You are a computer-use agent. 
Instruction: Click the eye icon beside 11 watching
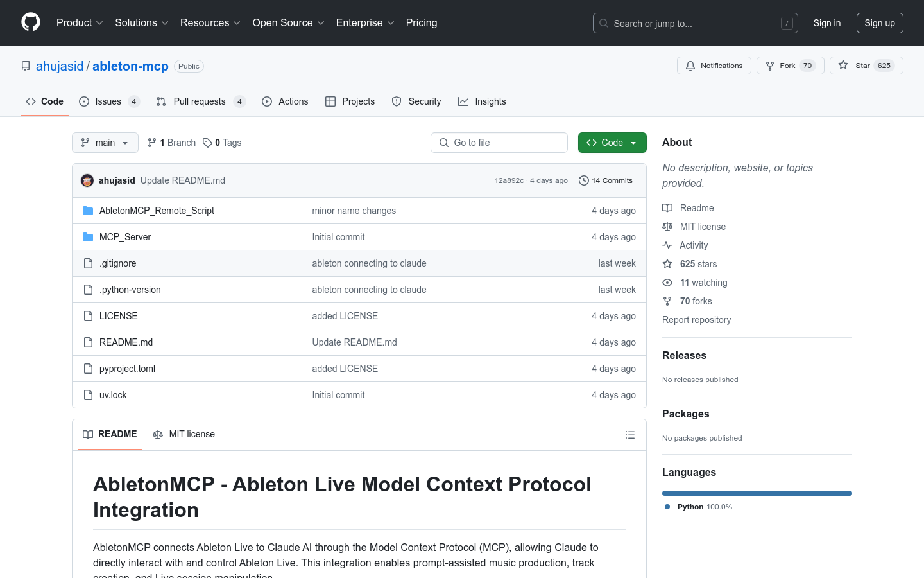click(x=667, y=283)
